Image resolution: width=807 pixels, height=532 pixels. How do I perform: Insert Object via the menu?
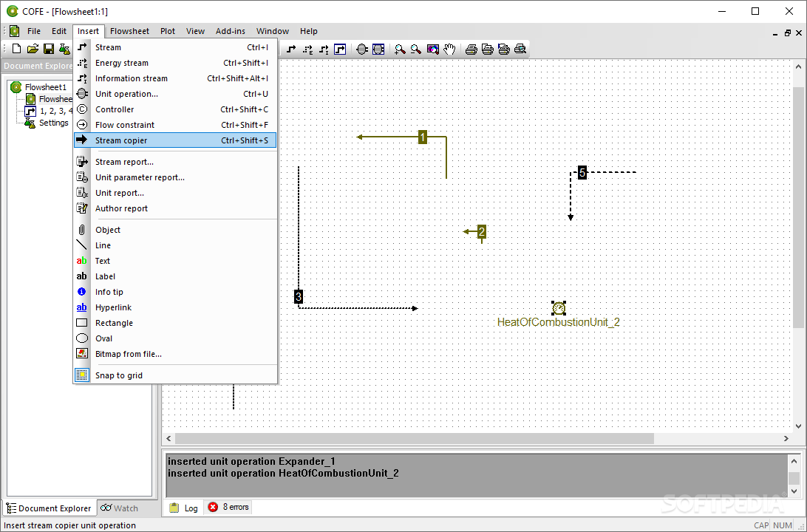click(175, 230)
